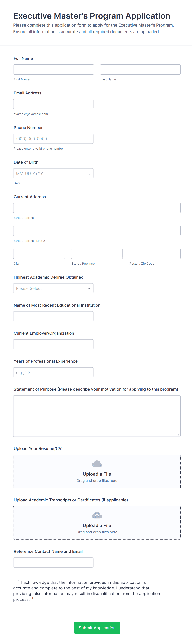The image size is (192, 644).
Task: Click the Years of Professional Experience field
Action: tap(53, 372)
